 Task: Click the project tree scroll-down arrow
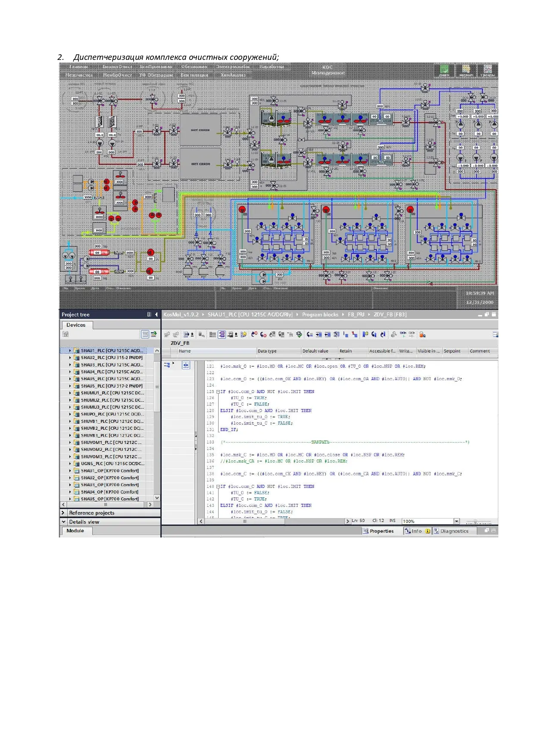tap(157, 498)
